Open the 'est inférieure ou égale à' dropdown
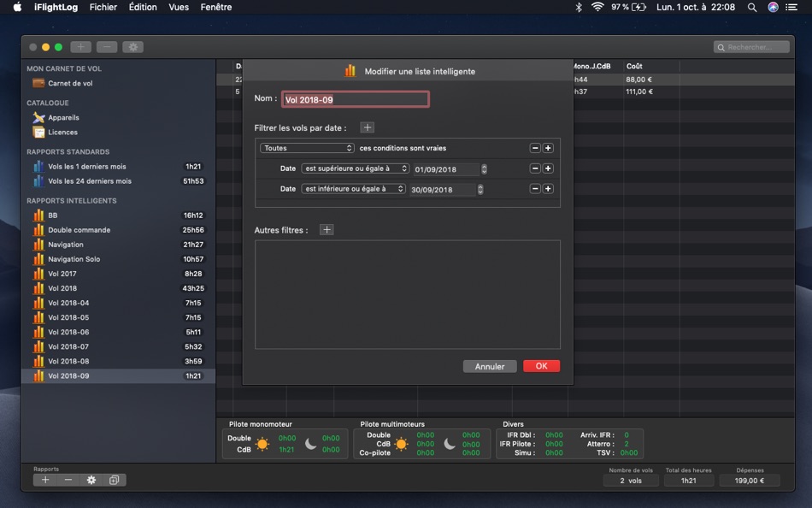This screenshot has height=508, width=812. 353,189
